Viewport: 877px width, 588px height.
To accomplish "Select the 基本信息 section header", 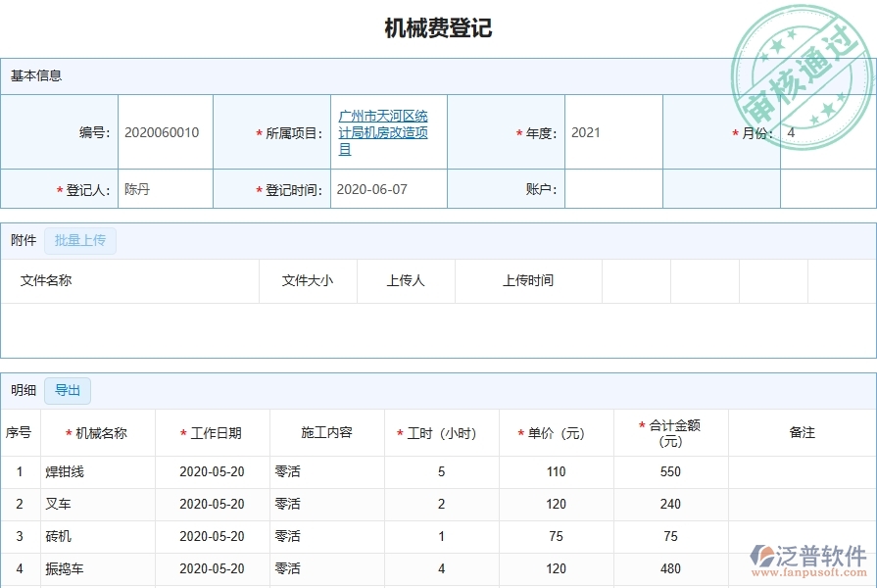I will click(35, 75).
